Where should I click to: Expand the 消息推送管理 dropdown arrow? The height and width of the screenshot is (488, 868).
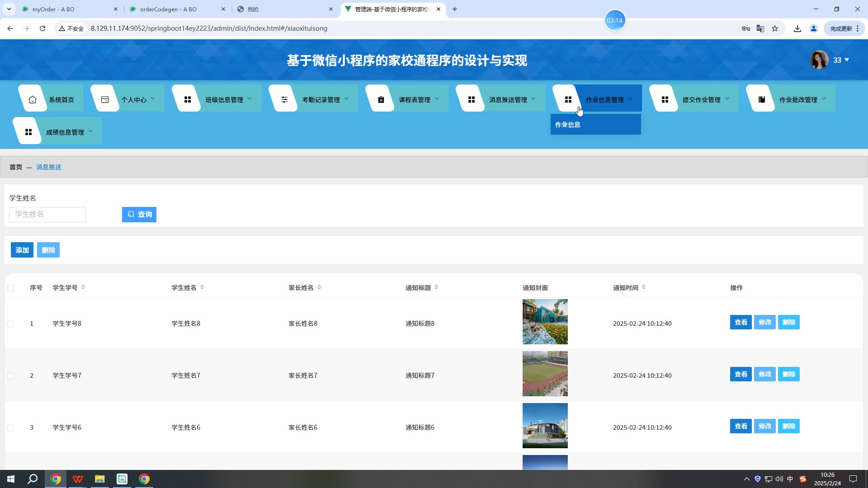coord(533,99)
